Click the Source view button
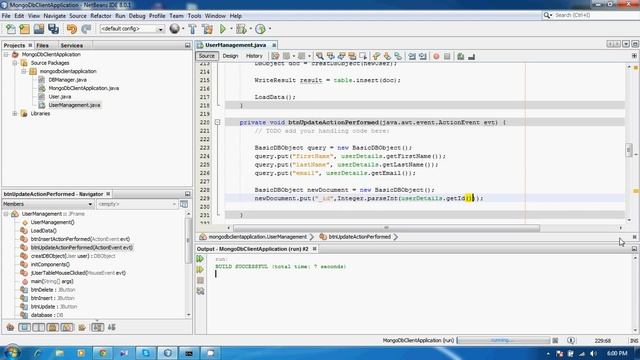 (x=207, y=56)
